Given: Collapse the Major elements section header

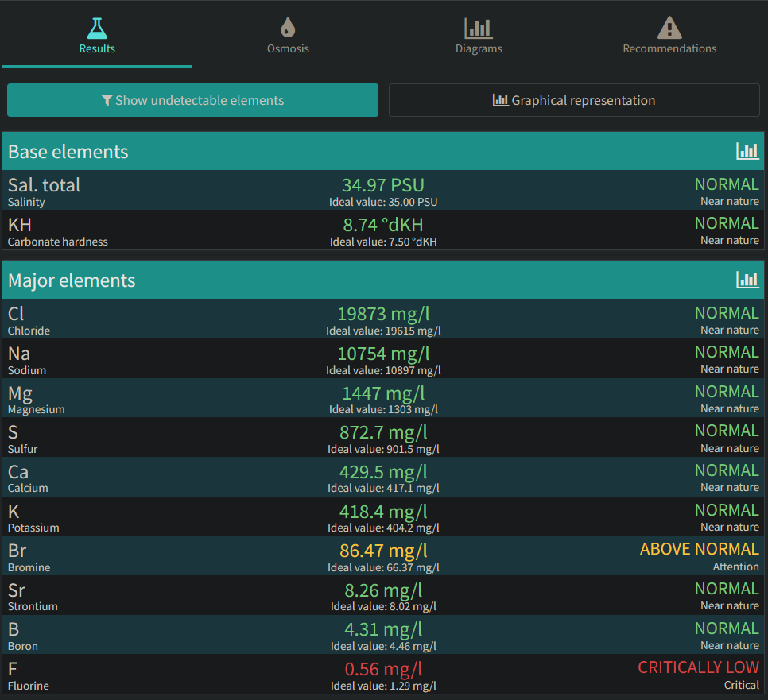Looking at the screenshot, I should point(383,280).
